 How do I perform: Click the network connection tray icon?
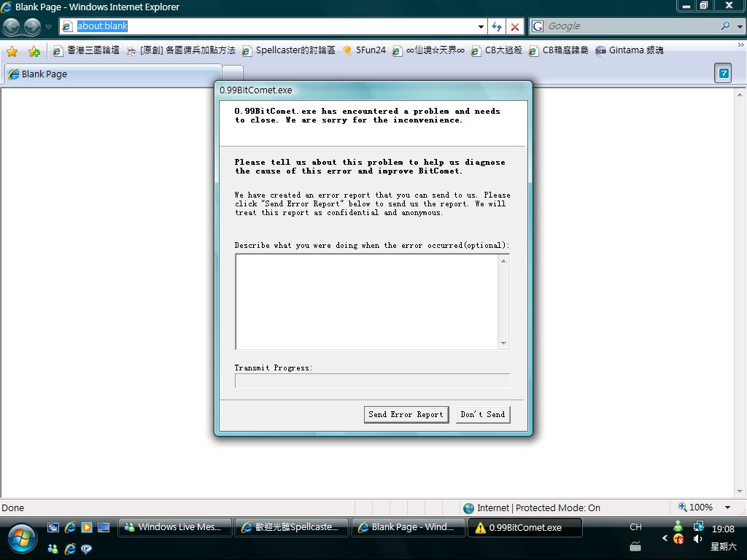[x=699, y=526]
